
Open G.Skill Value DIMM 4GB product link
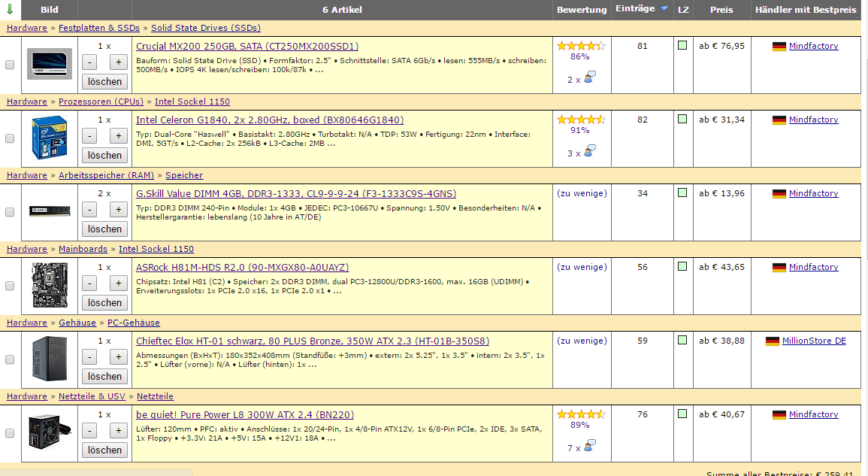[296, 194]
